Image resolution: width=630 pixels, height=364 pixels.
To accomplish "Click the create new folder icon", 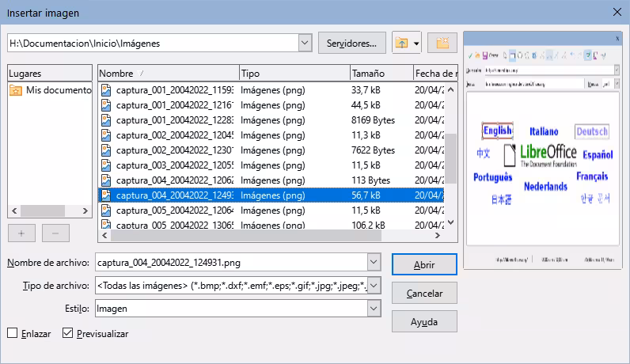I will click(x=442, y=43).
